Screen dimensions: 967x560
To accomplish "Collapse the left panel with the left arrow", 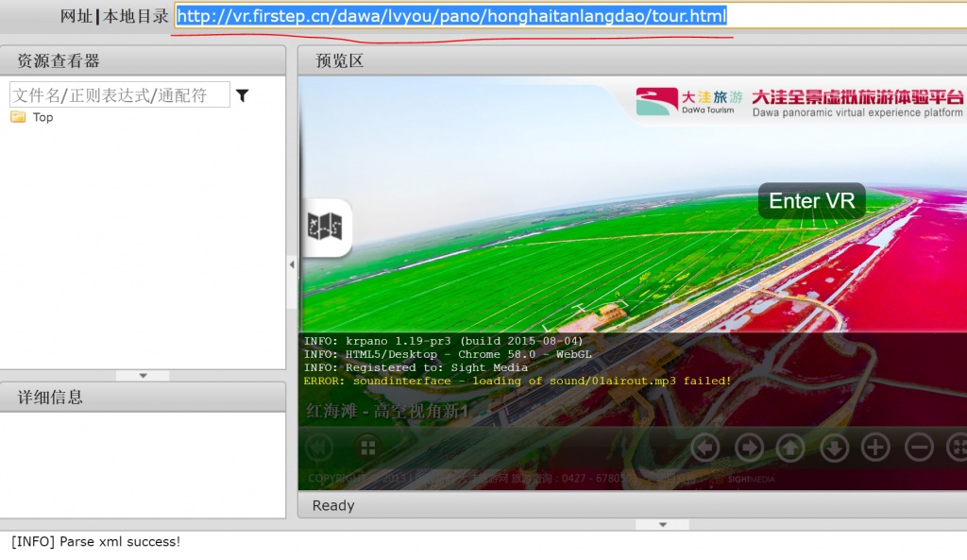I will tap(292, 265).
